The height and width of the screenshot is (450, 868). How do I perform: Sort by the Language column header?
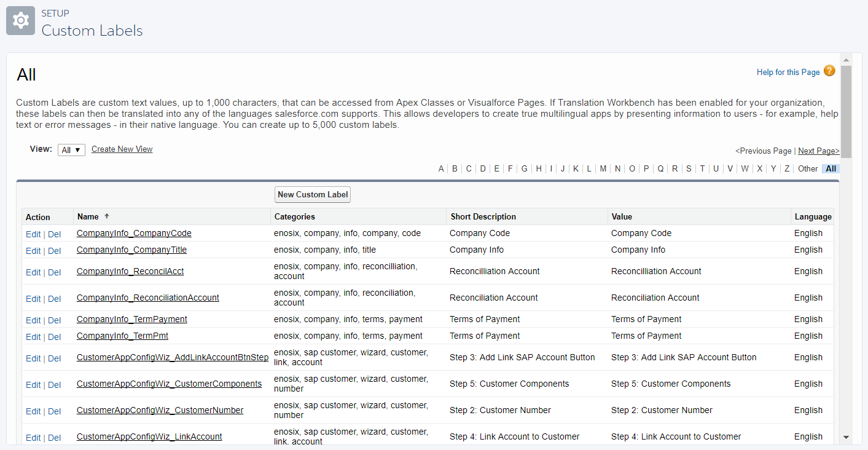click(813, 216)
